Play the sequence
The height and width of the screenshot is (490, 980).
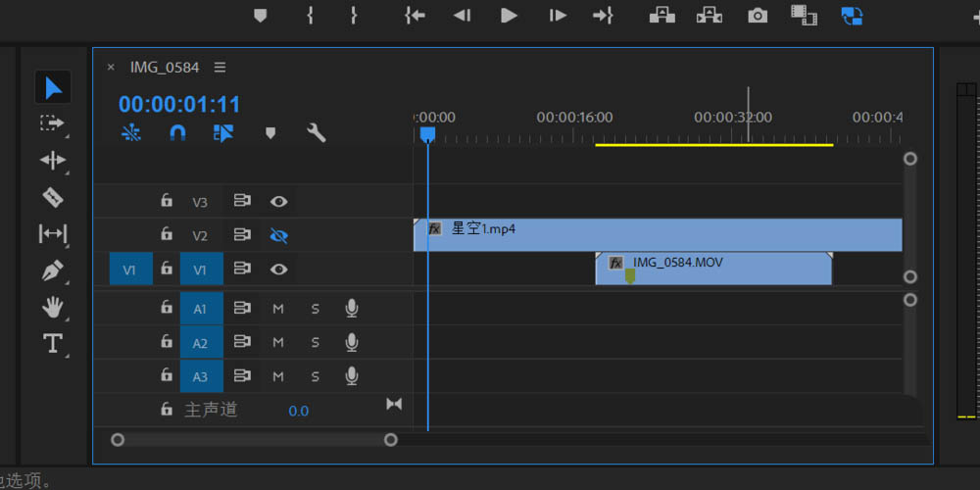(x=509, y=16)
